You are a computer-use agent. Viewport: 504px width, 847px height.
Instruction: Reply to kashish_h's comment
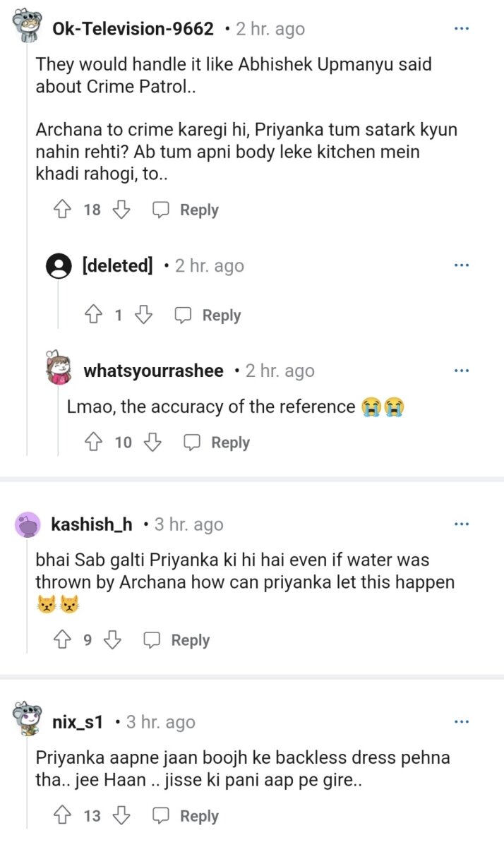[x=177, y=640]
